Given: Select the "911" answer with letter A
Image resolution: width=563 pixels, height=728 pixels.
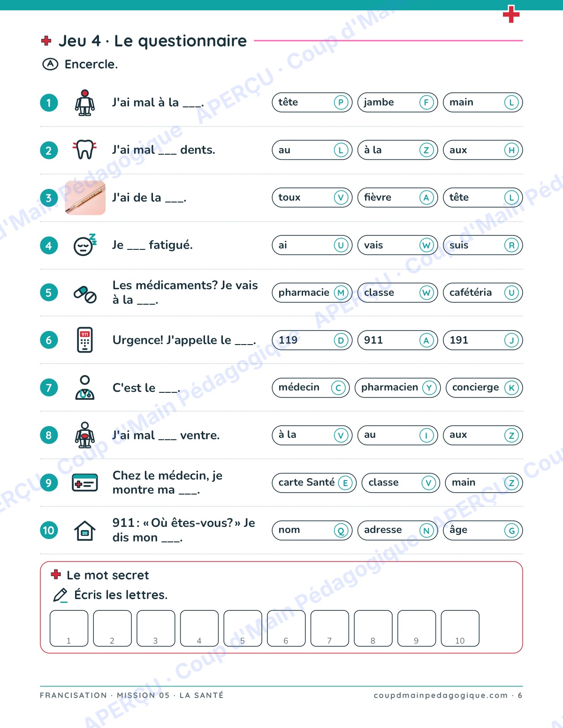Looking at the screenshot, I should coord(397,340).
